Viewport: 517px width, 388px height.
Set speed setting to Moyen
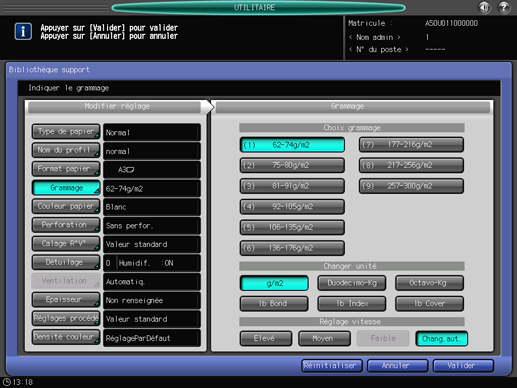[324, 338]
